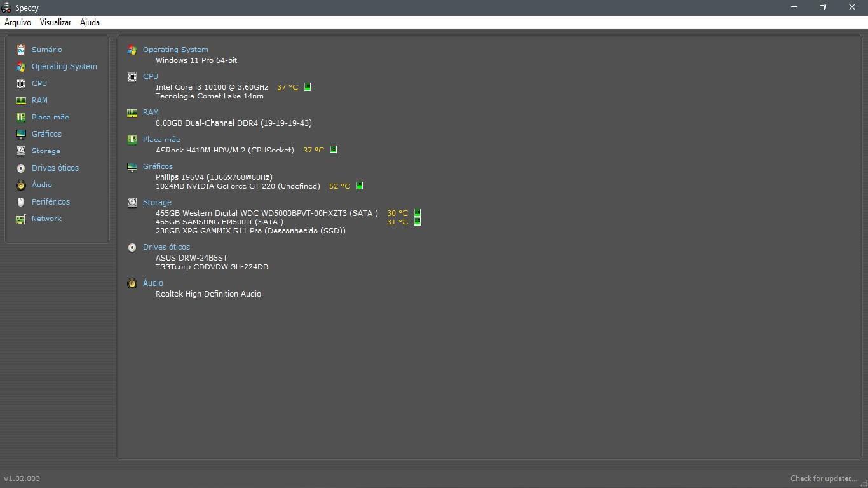Click the speaker icon beside Áudio heading
The width and height of the screenshot is (868, 488).
pos(132,283)
